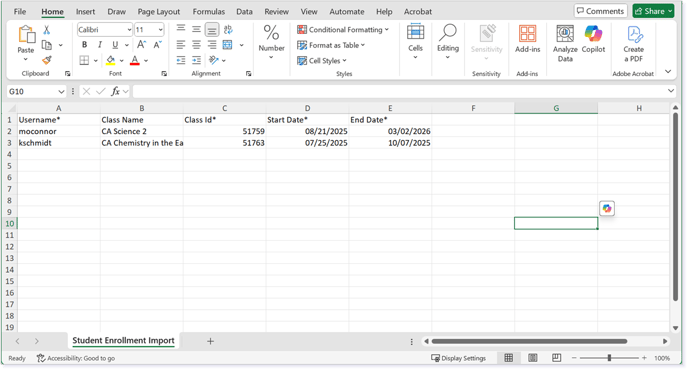Copy selection with the Copy icon
This screenshot has height=370, width=688.
click(47, 45)
